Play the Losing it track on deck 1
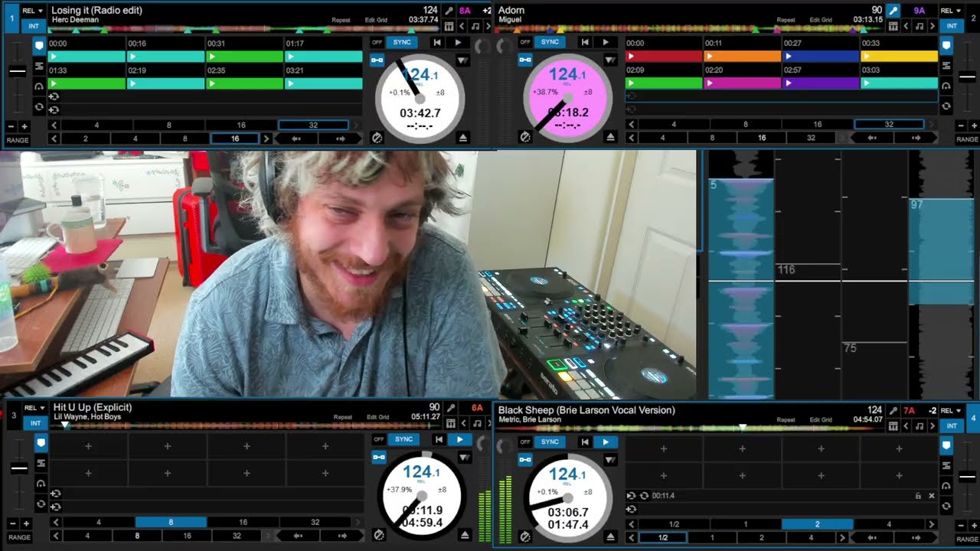The image size is (980, 551). (x=459, y=42)
